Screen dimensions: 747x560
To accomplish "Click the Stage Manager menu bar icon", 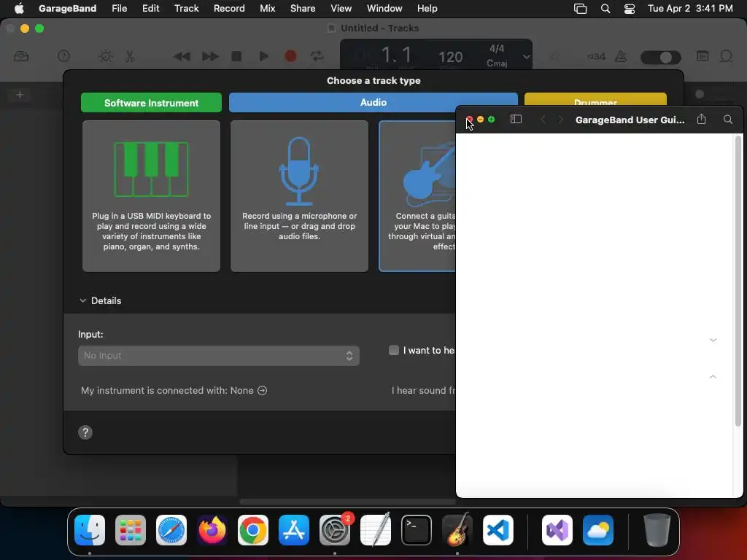I will 580,9.
